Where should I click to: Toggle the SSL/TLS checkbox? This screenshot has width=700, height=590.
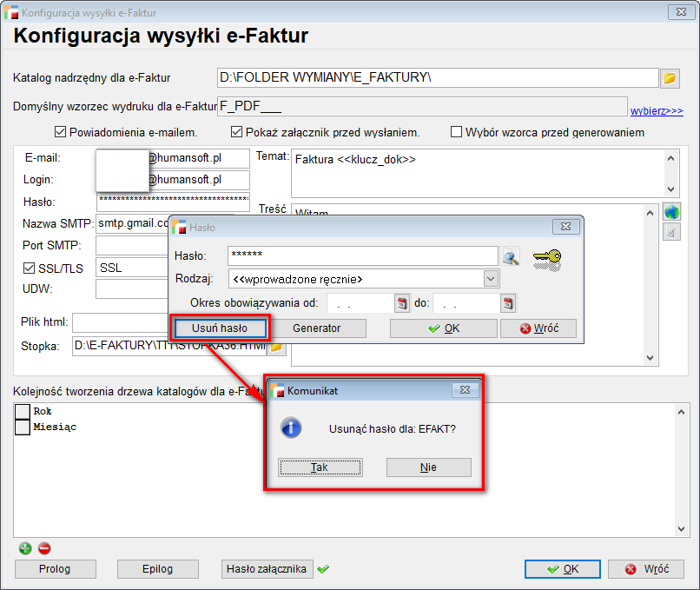click(29, 268)
